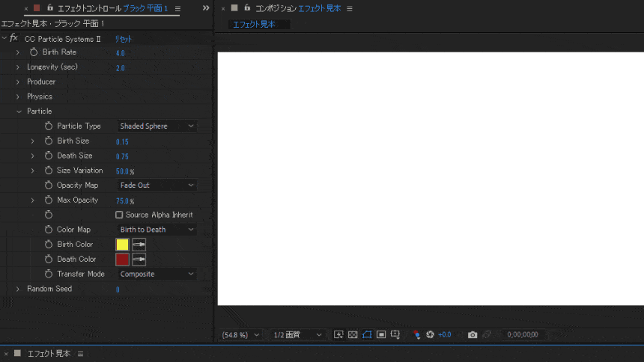Open the magnification ratio dropdown (54.8 %)
The width and height of the screenshot is (644, 362).
tap(240, 335)
